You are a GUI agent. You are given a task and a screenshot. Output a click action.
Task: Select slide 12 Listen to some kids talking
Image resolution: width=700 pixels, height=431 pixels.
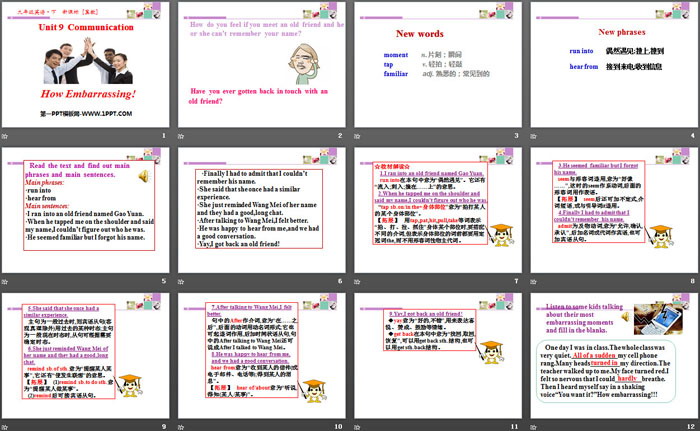click(614, 356)
